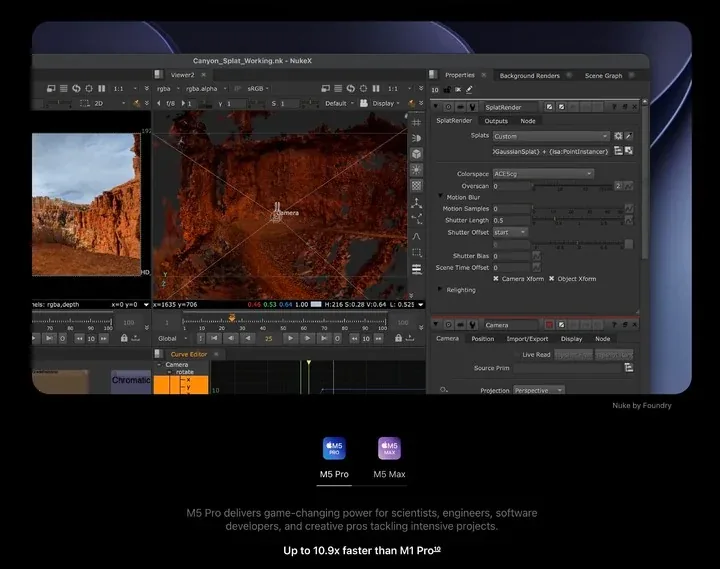Viewport: 720px width, 569px height.
Task: Open the sRGB viewer process dropdown
Action: 258,89
